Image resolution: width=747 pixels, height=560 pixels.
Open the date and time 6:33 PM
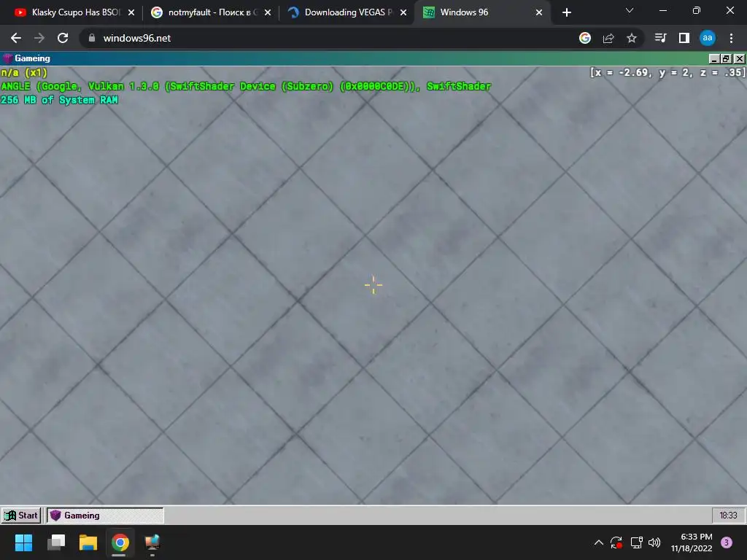coord(692,542)
